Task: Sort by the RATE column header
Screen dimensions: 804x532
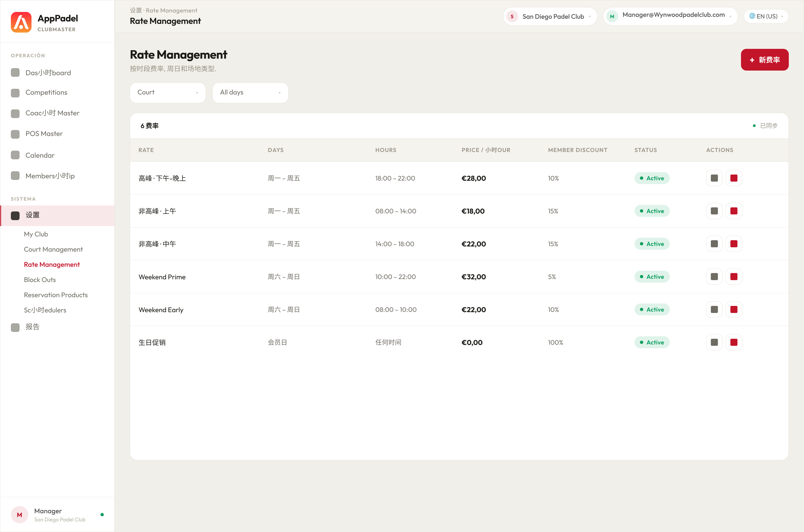Action: click(146, 150)
